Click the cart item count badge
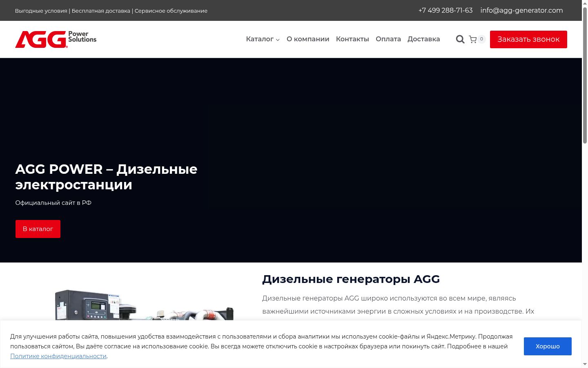This screenshot has width=588, height=368. (481, 39)
